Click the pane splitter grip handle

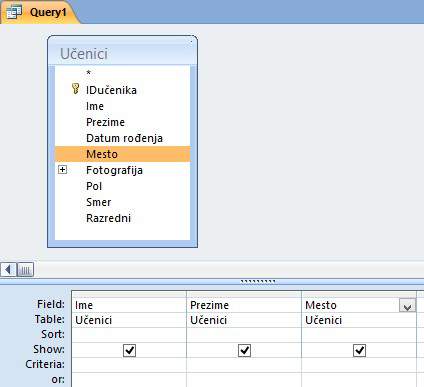(x=258, y=282)
